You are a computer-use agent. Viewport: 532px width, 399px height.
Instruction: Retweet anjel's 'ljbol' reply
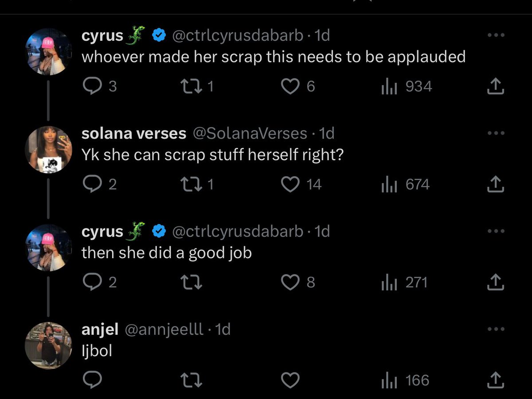192,380
